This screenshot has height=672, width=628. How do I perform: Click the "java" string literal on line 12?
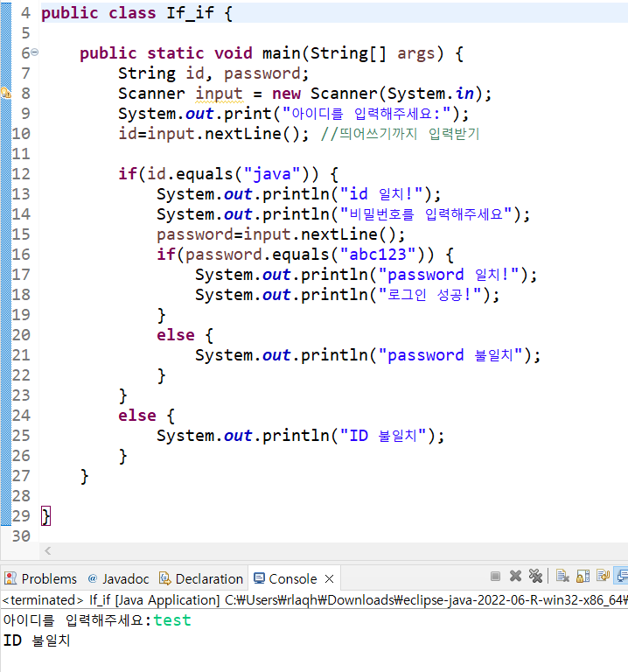272,174
